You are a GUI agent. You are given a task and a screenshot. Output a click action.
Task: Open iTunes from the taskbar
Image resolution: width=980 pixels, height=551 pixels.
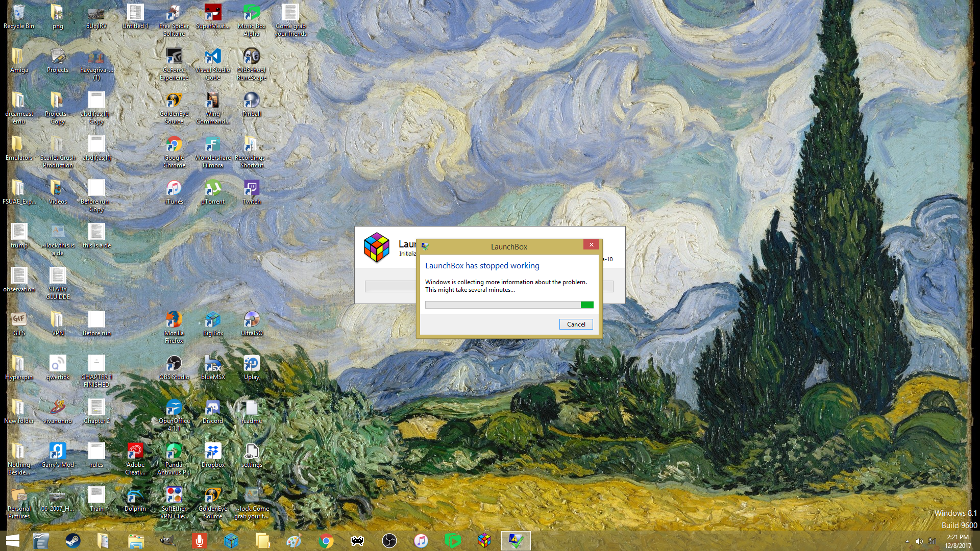[x=421, y=541]
